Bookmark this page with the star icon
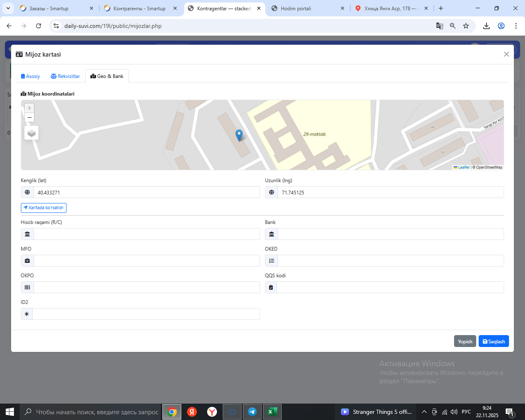The height and width of the screenshot is (420, 525). pos(466,26)
